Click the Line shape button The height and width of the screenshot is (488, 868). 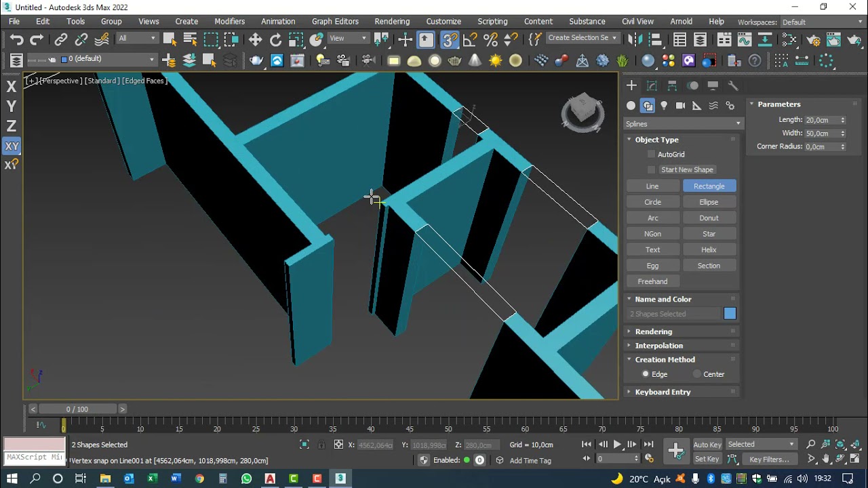pyautogui.click(x=652, y=186)
